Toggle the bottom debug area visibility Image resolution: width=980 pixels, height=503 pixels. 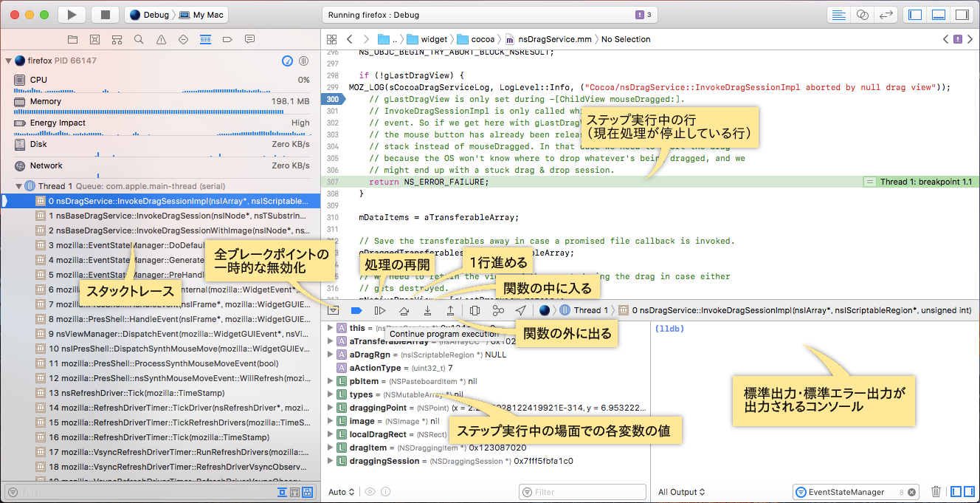[938, 15]
